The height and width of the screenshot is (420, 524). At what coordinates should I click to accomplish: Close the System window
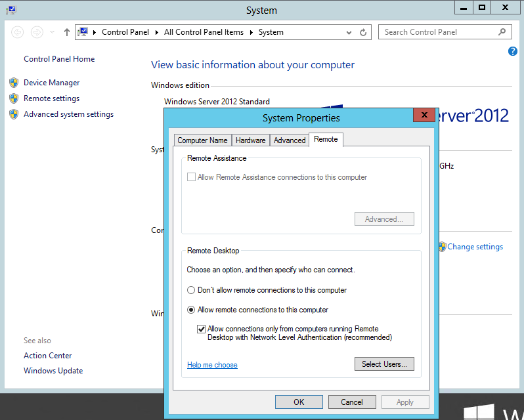coord(506,8)
